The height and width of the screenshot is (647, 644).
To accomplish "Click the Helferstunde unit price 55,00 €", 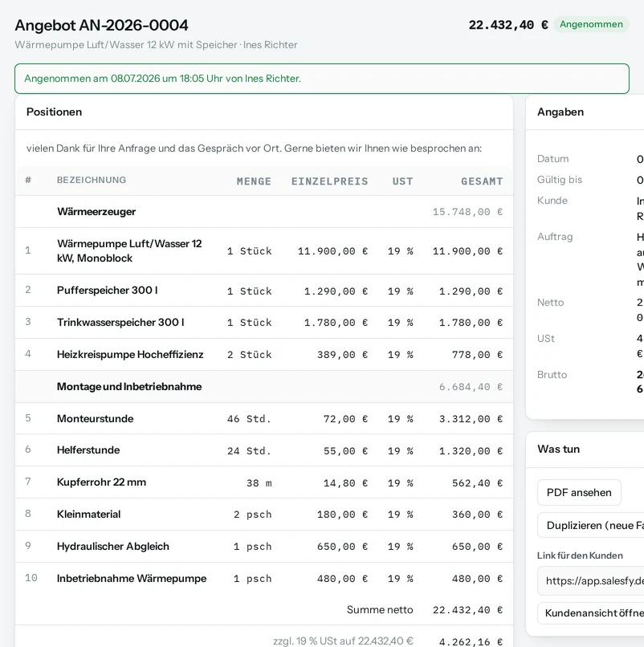I will (x=345, y=451).
